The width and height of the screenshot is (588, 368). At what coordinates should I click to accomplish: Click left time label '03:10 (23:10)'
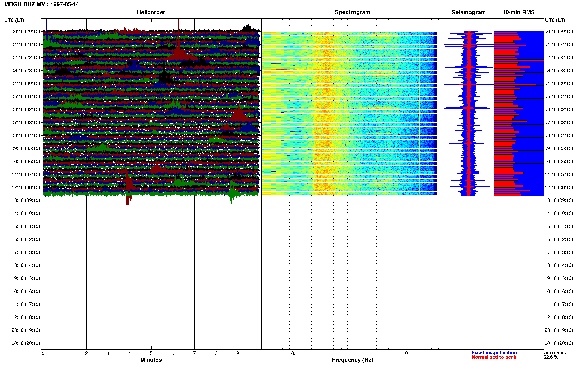[x=26, y=71]
